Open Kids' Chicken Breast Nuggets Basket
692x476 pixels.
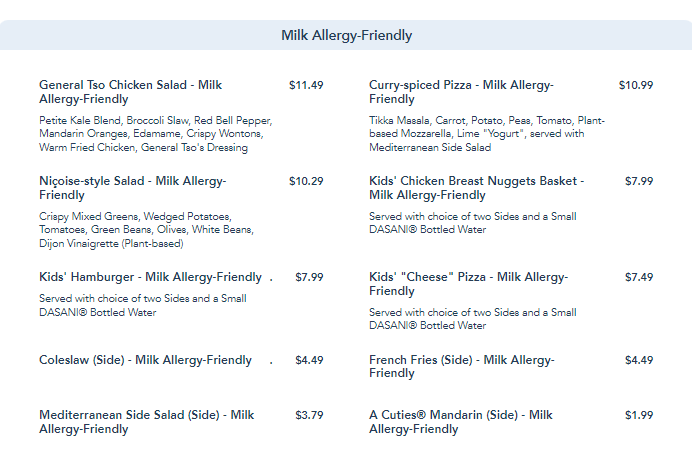pos(476,188)
